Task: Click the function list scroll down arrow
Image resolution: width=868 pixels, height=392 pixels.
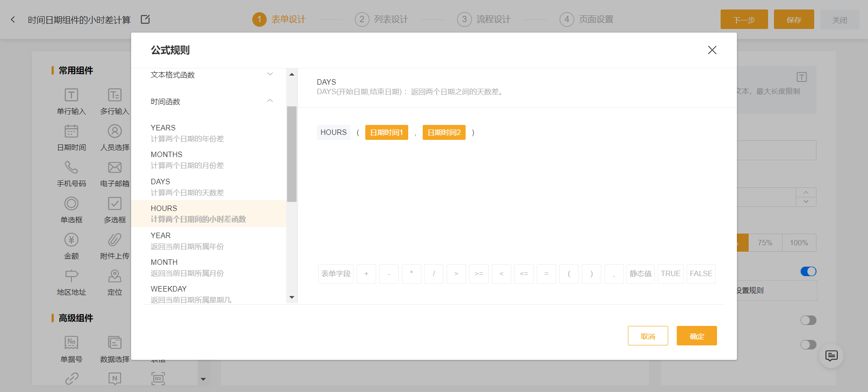Action: click(292, 297)
